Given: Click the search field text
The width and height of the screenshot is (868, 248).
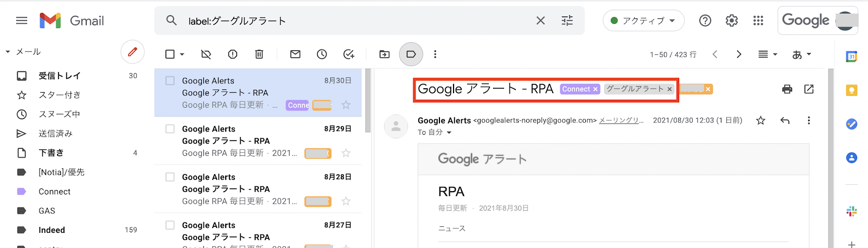Looking at the screenshot, I should [x=237, y=21].
